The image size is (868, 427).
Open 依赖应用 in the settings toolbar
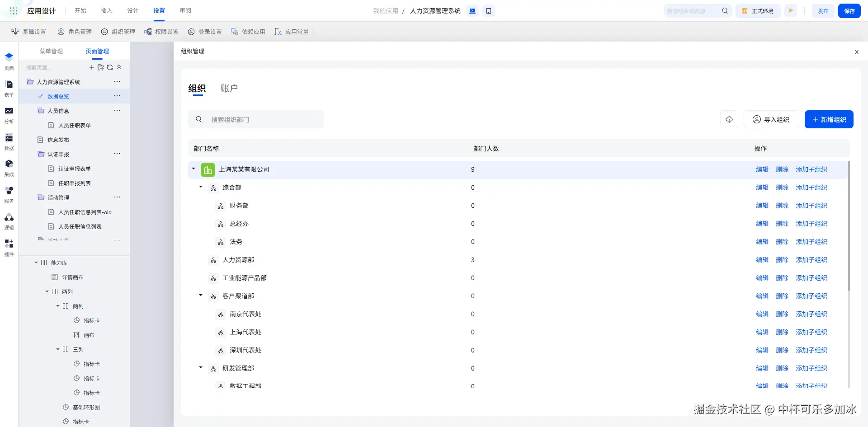coord(248,32)
